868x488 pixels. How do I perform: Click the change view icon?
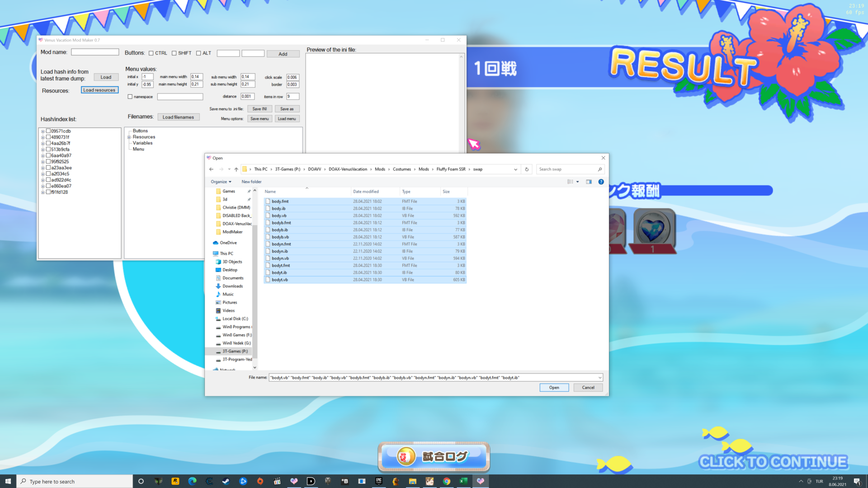coord(570,182)
